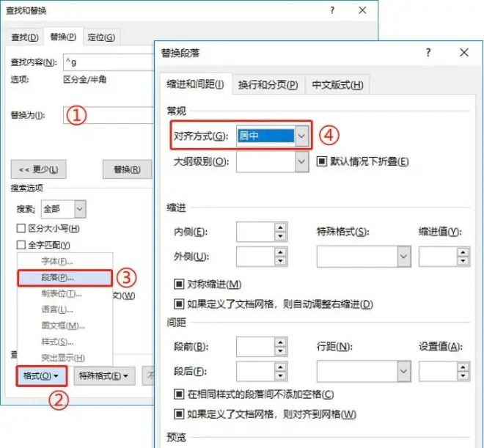484x448 pixels.
Task: Click the 段前(B) spacing field
Action: click(x=255, y=347)
